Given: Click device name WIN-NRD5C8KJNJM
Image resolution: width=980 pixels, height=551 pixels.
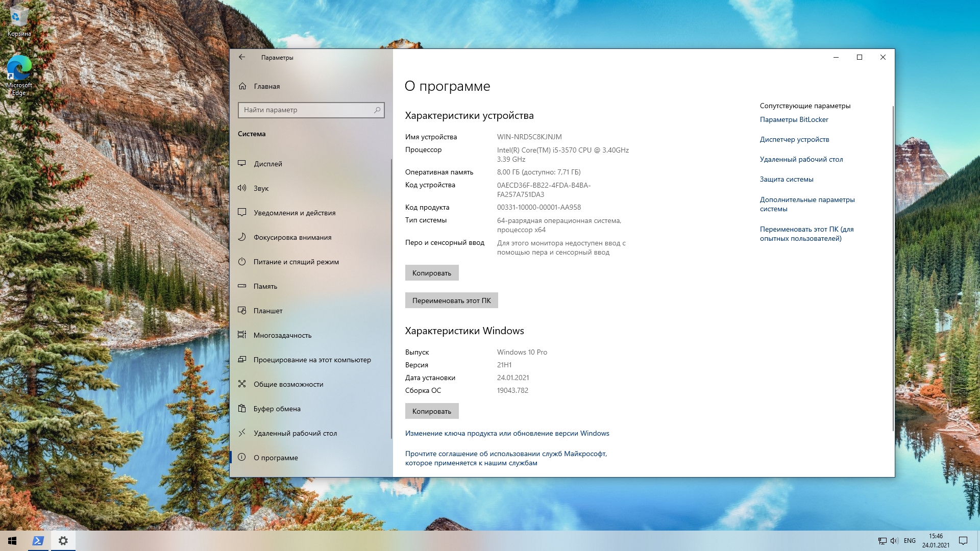Looking at the screenshot, I should 529,137.
